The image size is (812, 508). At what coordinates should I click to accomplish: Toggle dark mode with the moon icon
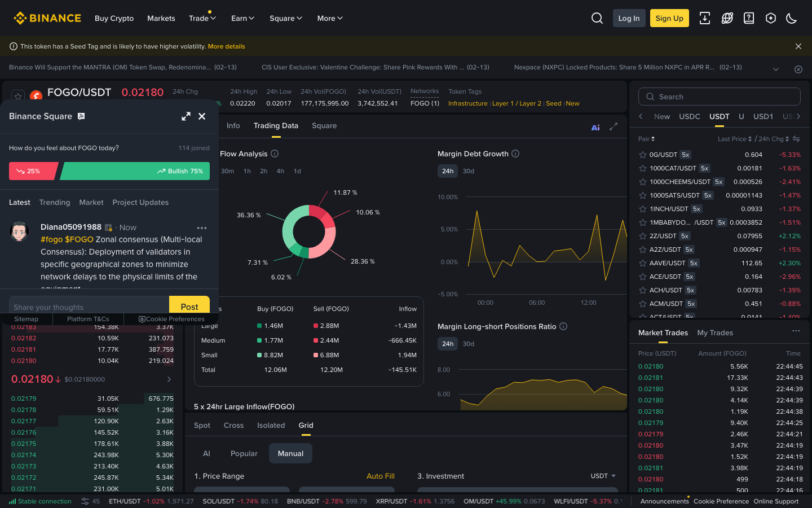pyautogui.click(x=791, y=18)
